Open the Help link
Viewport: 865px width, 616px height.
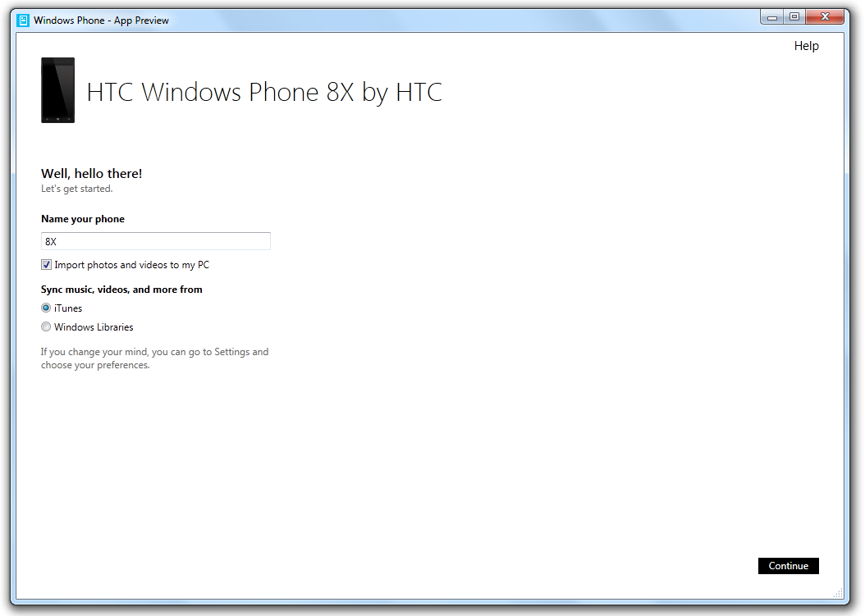point(806,46)
